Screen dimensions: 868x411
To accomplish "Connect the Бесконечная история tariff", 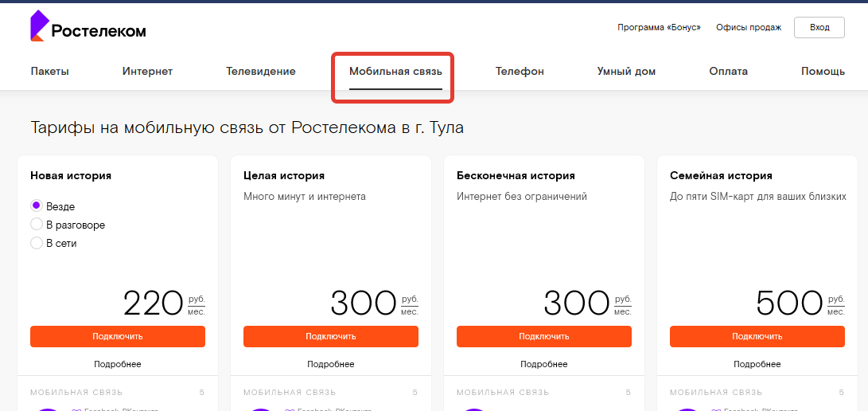I will [x=544, y=336].
